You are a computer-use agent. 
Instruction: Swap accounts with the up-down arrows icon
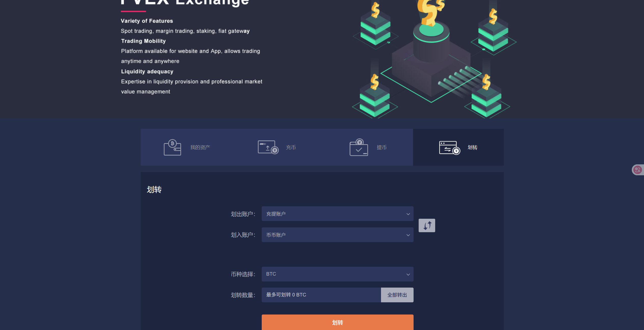tap(427, 225)
